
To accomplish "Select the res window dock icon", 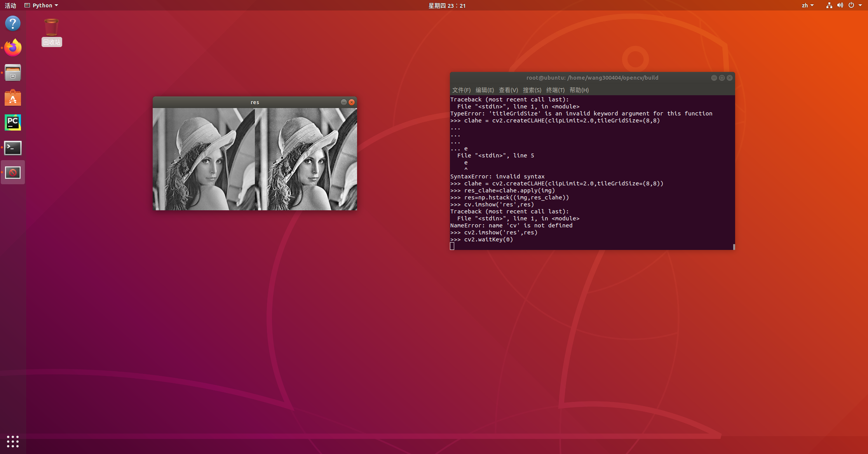I will [x=13, y=172].
